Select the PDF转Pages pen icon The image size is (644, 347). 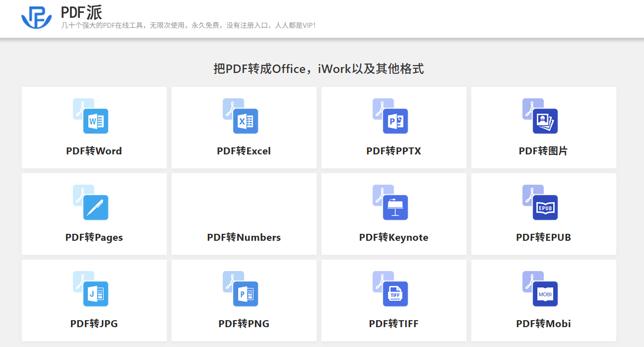(x=91, y=202)
